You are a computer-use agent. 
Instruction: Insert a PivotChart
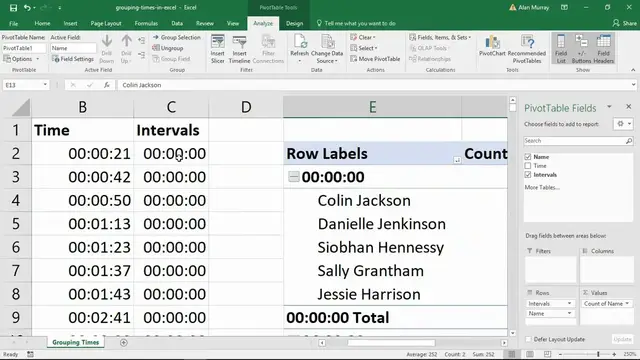[492, 46]
